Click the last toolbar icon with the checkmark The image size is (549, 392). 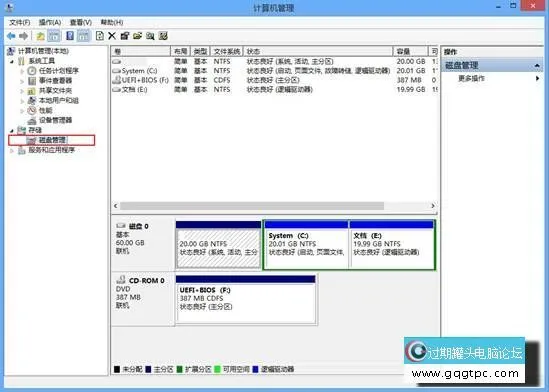point(163,36)
